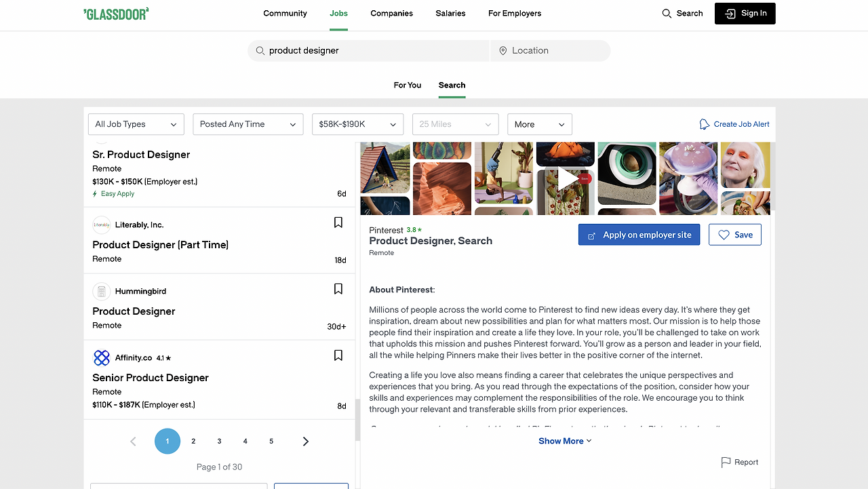Open the For Employers nav item
Screen dimensions: 868x489
click(x=515, y=14)
